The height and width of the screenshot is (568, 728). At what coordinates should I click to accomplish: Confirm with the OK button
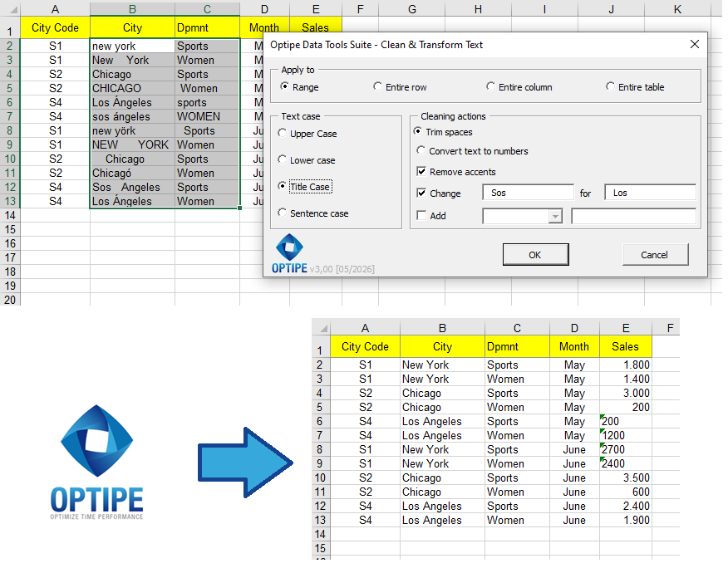click(535, 255)
